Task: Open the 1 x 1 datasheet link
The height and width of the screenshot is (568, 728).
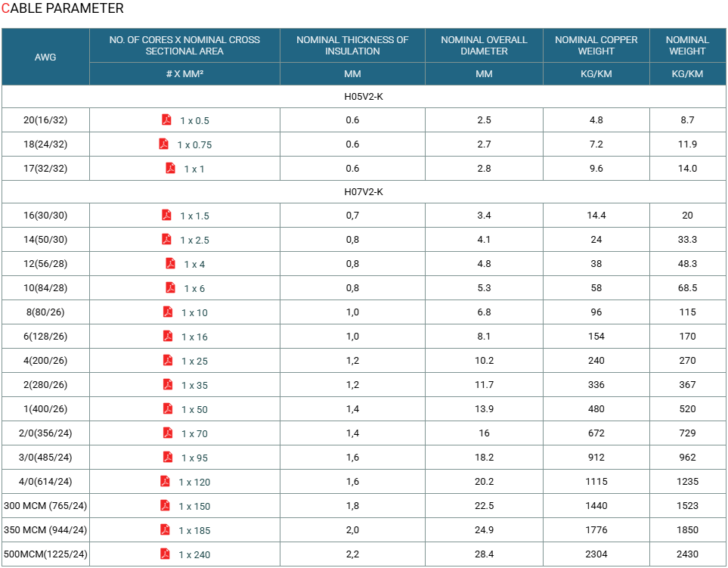Action: click(194, 169)
